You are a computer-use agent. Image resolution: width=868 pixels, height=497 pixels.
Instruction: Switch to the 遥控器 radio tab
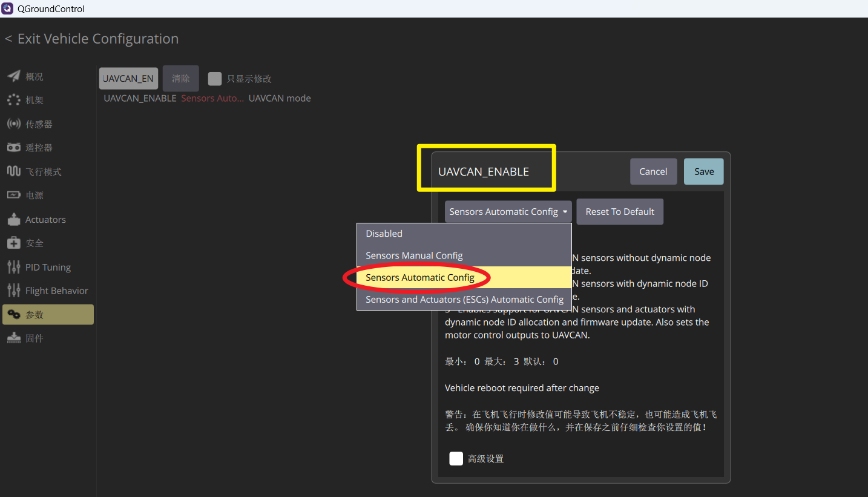click(x=48, y=148)
